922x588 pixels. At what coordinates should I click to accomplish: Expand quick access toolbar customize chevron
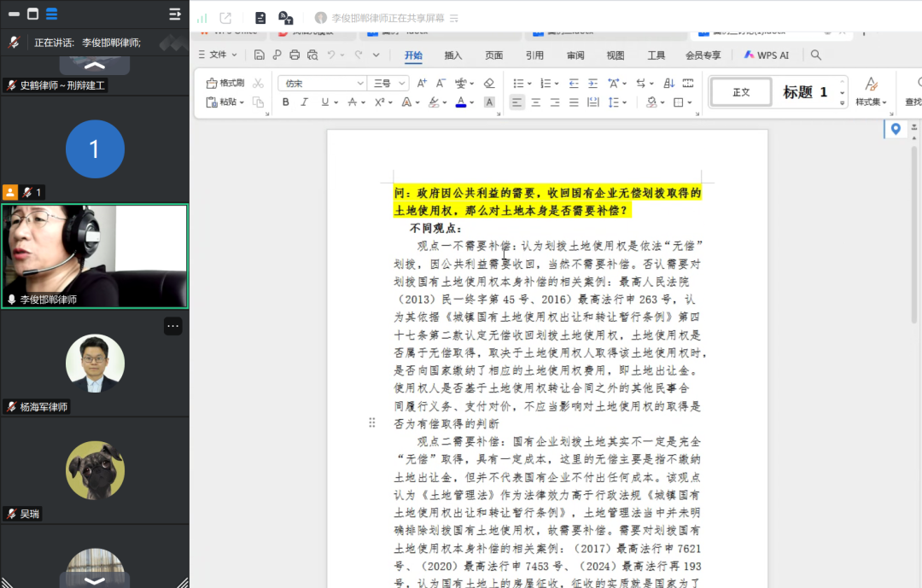tap(376, 55)
